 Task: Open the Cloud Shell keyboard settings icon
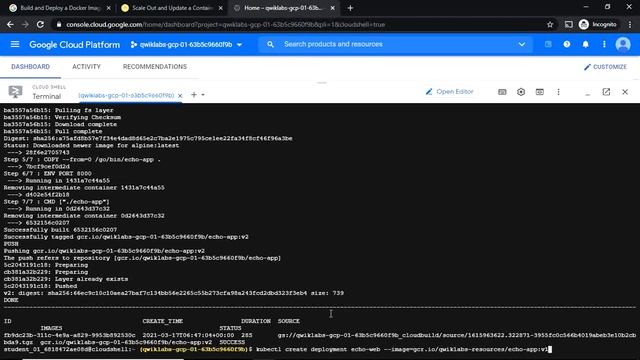tap(502, 92)
